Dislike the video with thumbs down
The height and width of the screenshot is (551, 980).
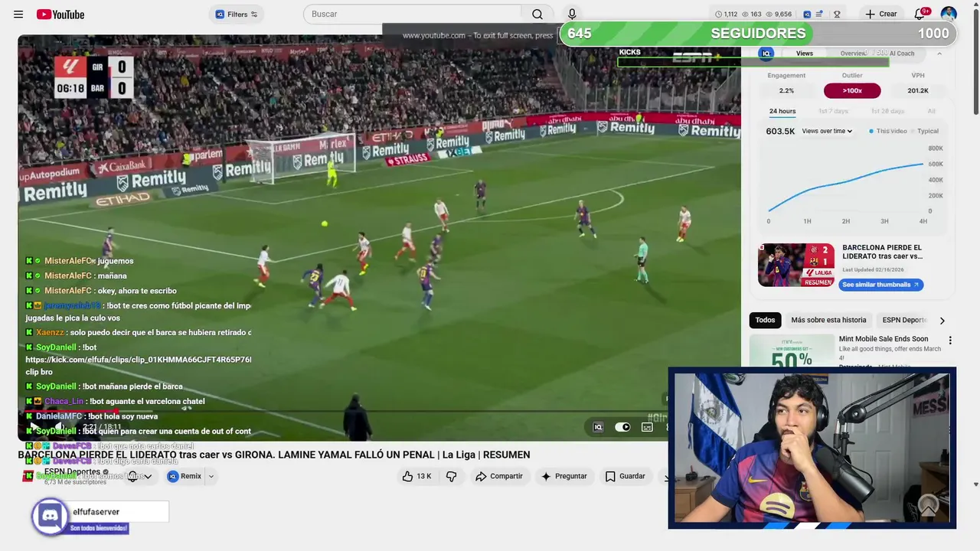(452, 476)
